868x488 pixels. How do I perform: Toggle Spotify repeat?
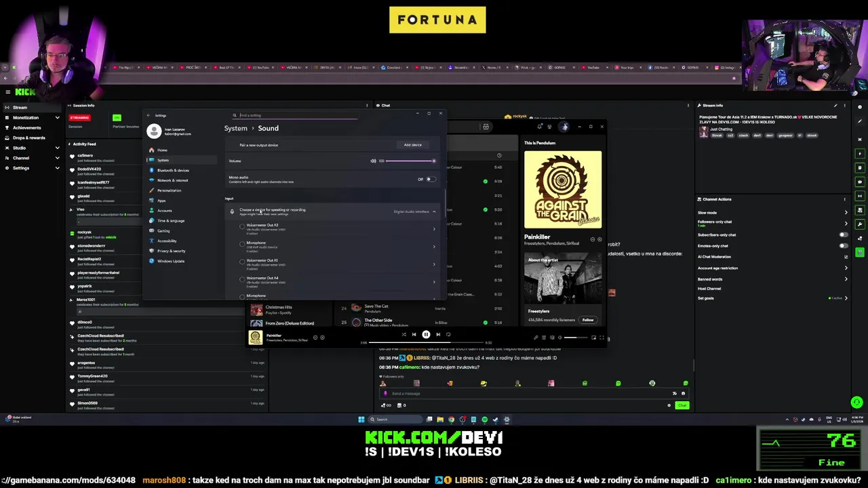tap(448, 334)
